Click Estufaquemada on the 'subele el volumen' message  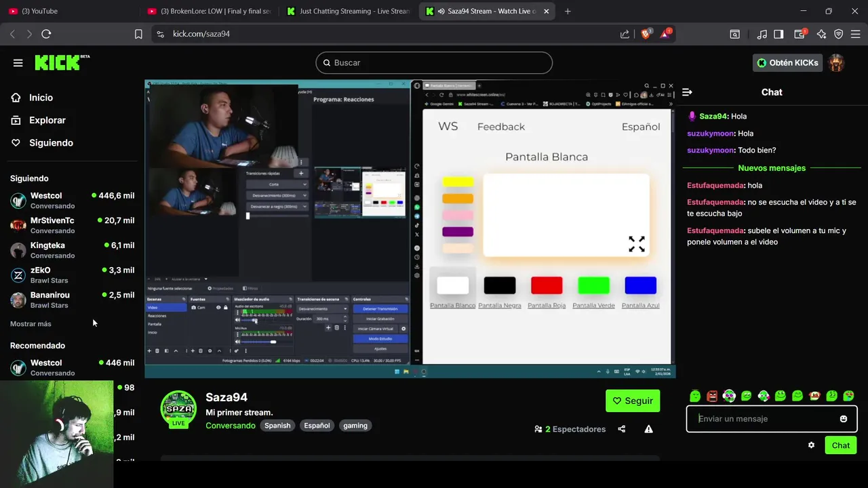coord(715,231)
